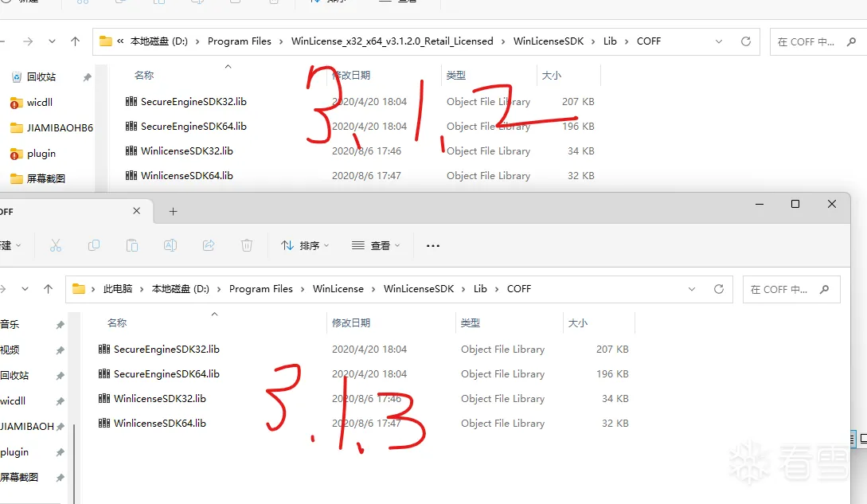Unpin 音乐 using its pin icon
867x504 pixels.
[61, 325]
